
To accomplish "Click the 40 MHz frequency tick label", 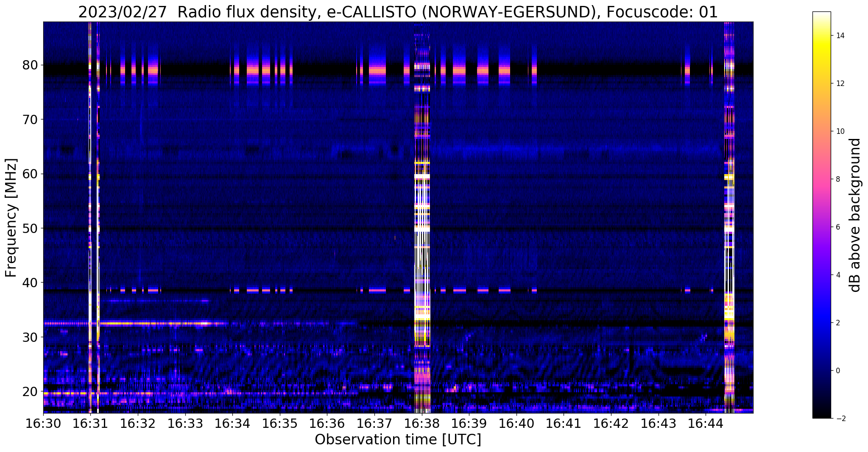I will pyautogui.click(x=30, y=283).
